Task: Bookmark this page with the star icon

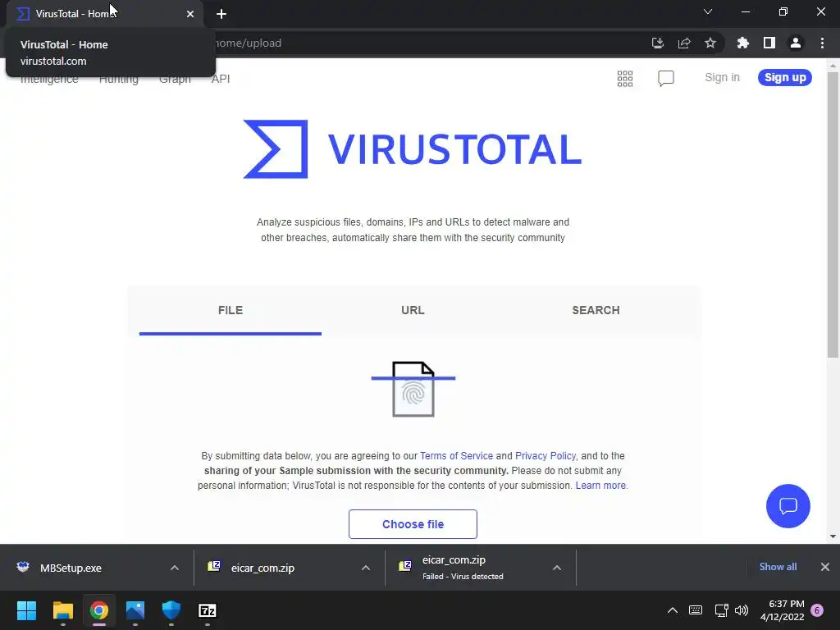Action: pos(710,43)
